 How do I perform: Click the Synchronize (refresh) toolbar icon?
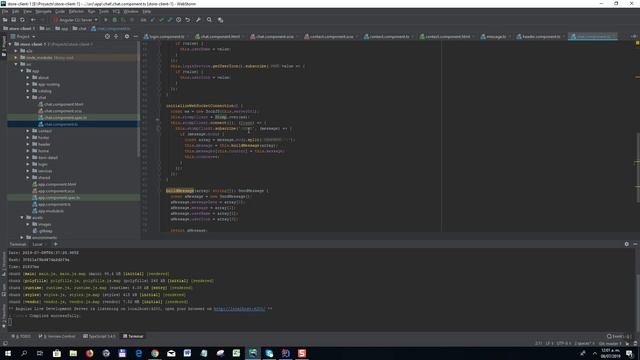tap(22, 20)
